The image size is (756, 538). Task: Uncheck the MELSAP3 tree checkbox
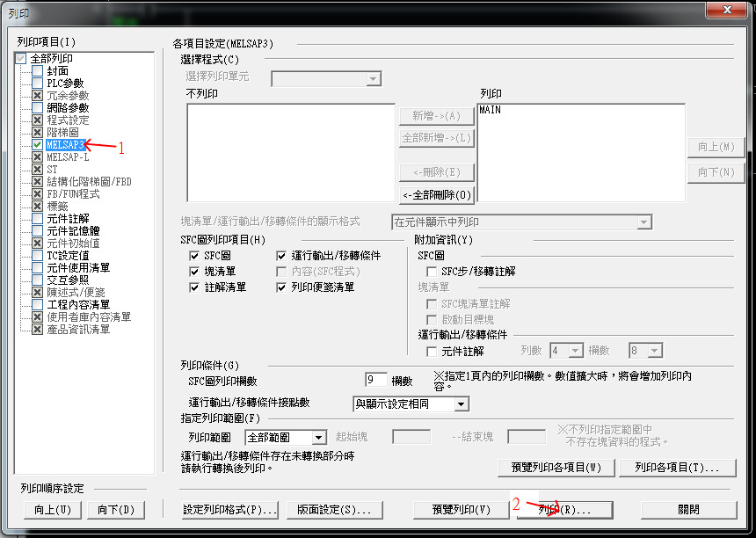(37, 144)
